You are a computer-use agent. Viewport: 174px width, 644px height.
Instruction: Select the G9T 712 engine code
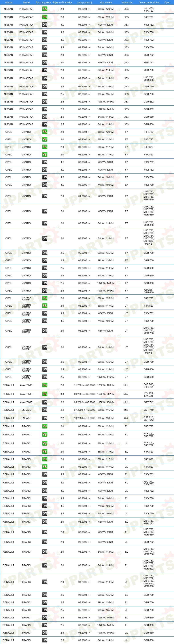[148, 402]
